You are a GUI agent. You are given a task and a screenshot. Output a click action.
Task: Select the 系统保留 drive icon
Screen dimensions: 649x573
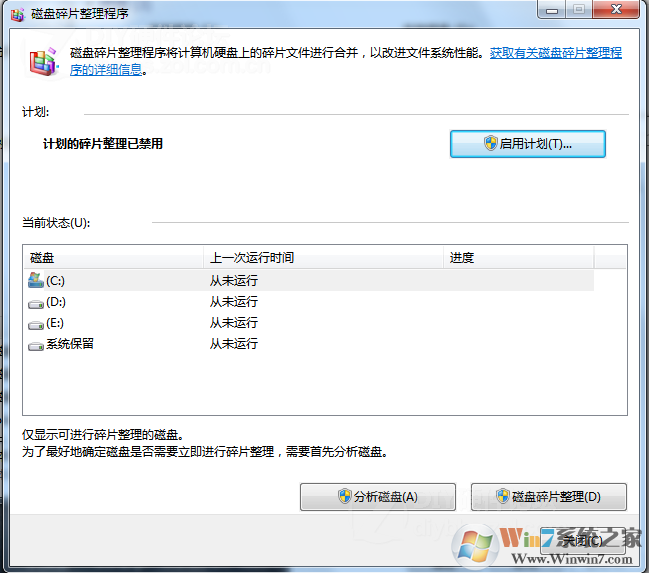click(36, 345)
